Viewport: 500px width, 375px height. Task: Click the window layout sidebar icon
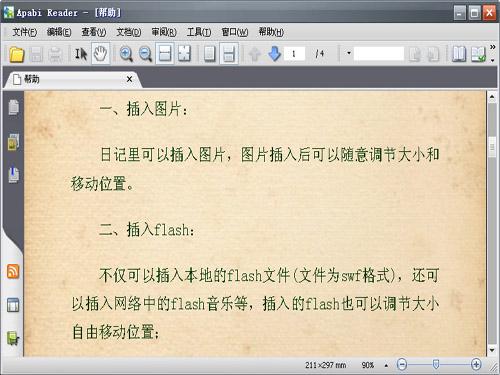click(13, 305)
